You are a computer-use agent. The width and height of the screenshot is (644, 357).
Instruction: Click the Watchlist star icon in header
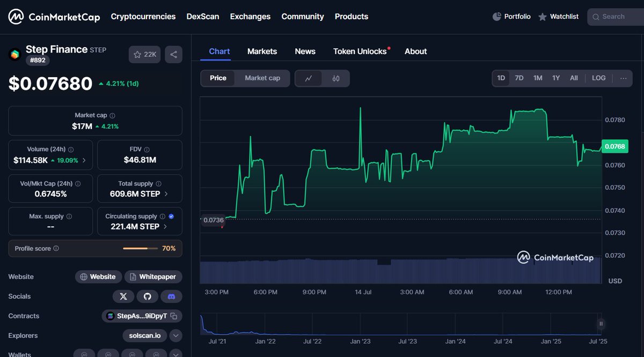coord(543,17)
